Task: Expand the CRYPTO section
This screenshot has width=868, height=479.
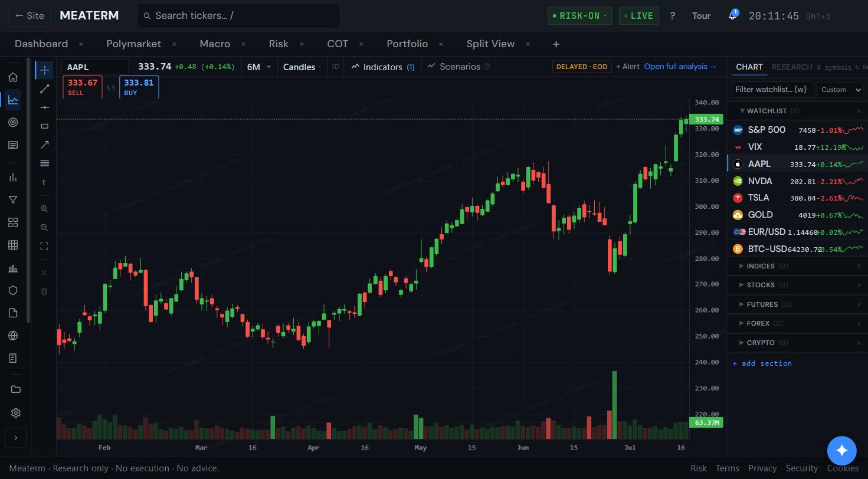Action: 742,343
